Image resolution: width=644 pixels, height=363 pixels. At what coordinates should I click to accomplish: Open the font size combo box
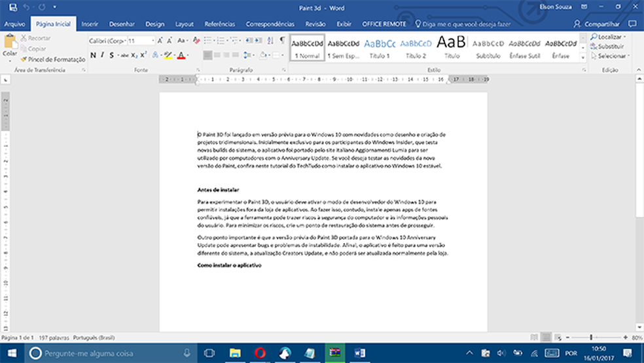(141, 41)
